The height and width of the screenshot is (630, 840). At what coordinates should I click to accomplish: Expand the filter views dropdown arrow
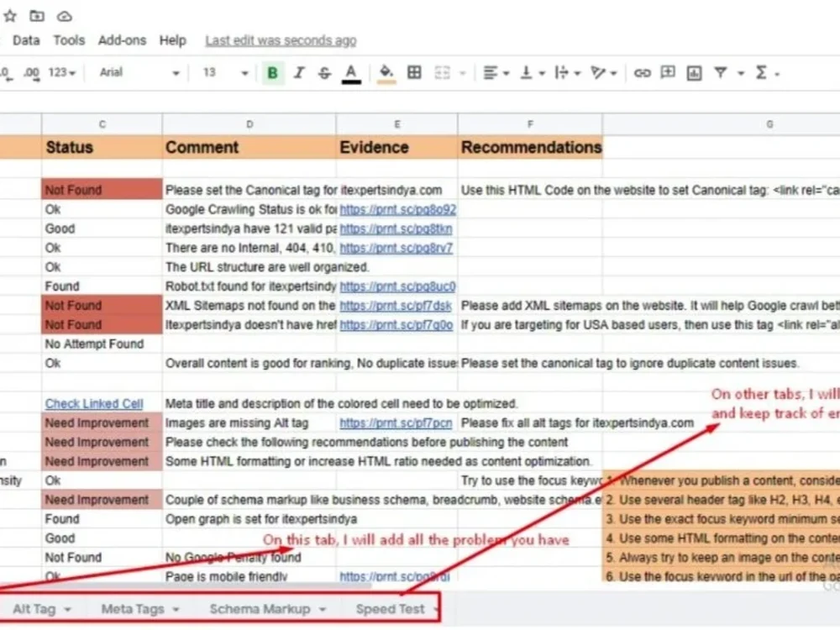click(x=741, y=73)
